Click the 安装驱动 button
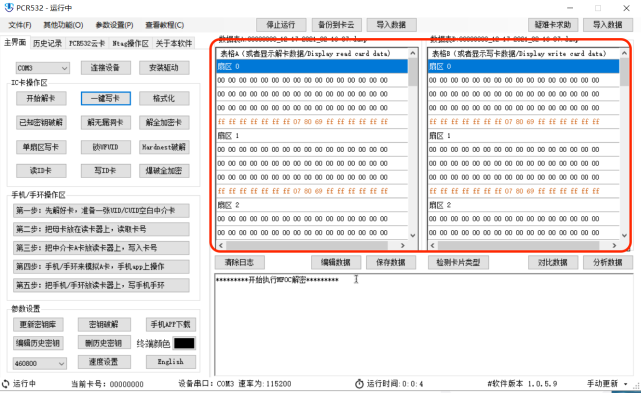 (164, 68)
